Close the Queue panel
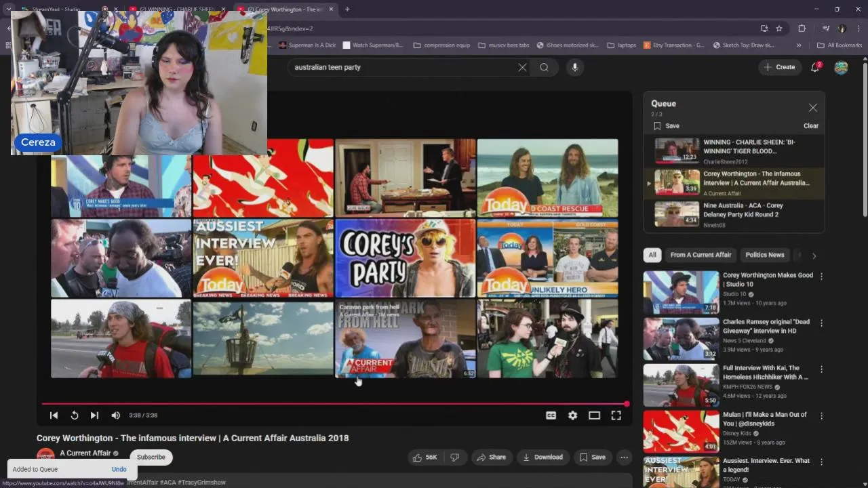 (812, 108)
